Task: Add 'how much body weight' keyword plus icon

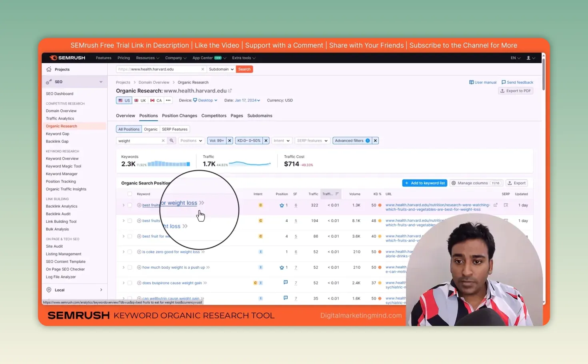Action: coord(139,268)
